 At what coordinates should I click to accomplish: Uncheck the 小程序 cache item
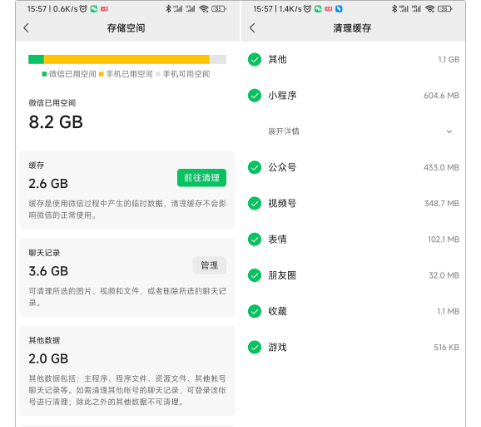point(255,96)
